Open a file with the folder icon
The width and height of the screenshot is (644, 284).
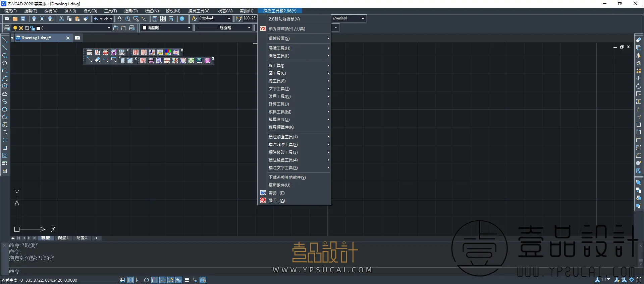tap(15, 19)
